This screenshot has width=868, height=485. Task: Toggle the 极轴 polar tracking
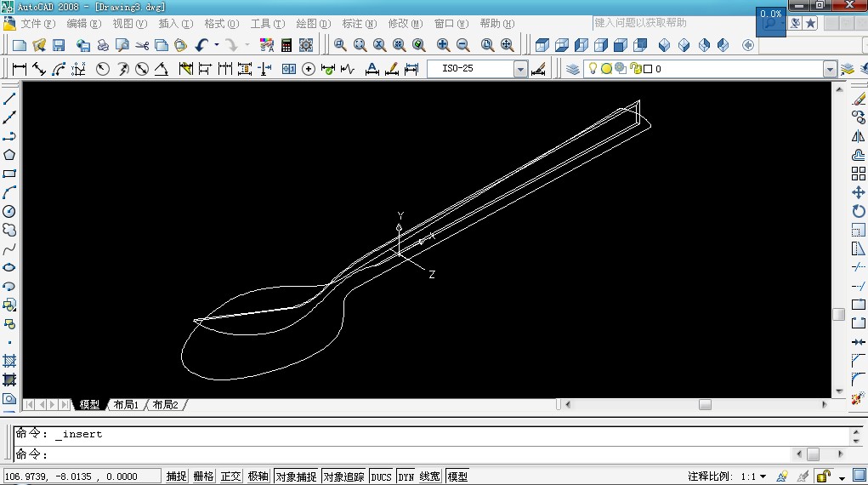click(258, 476)
